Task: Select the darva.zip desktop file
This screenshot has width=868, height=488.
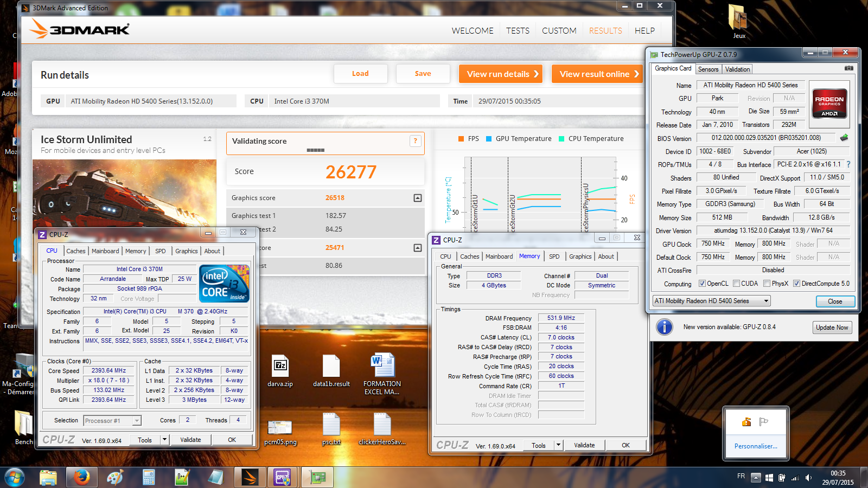Action: (x=280, y=370)
